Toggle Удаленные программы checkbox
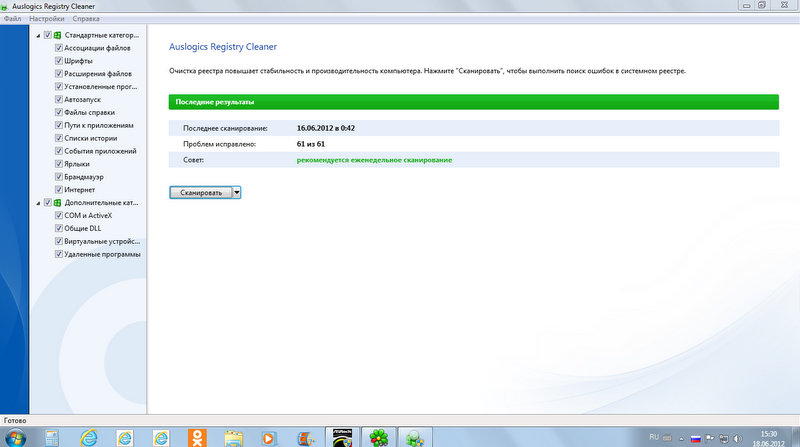This screenshot has height=447, width=800. click(59, 254)
